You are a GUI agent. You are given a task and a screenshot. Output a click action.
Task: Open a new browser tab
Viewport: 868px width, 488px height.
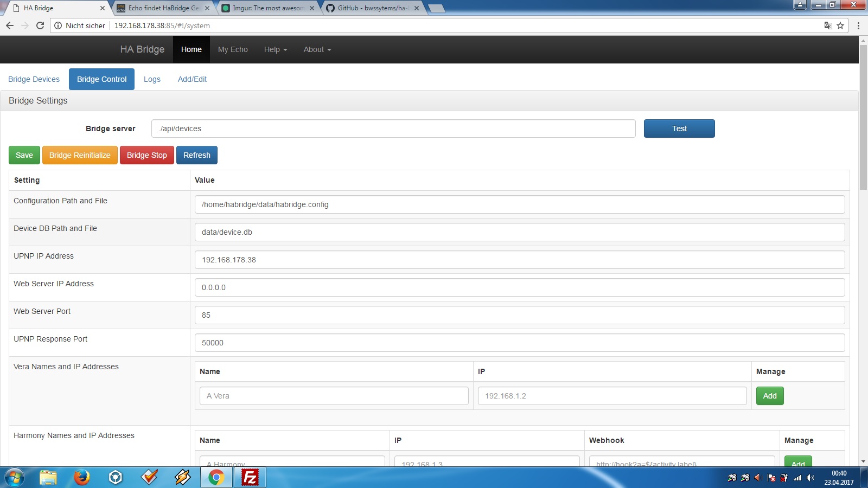(x=436, y=8)
